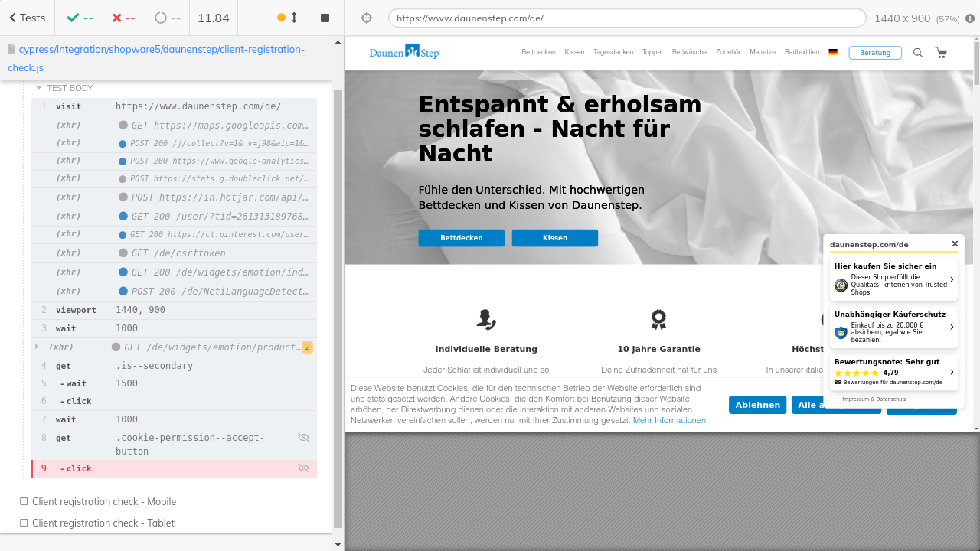Screen dimensions: 980x551
Task: Collapse the TEST BODY section
Action: [39, 88]
